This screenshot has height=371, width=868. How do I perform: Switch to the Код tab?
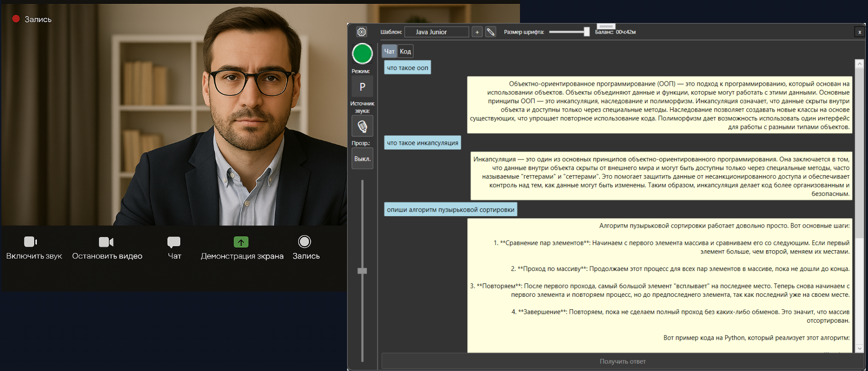tap(405, 51)
